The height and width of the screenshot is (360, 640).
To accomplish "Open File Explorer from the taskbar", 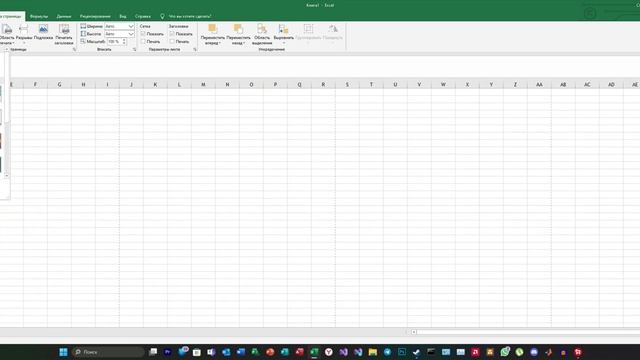I will pos(373,352).
